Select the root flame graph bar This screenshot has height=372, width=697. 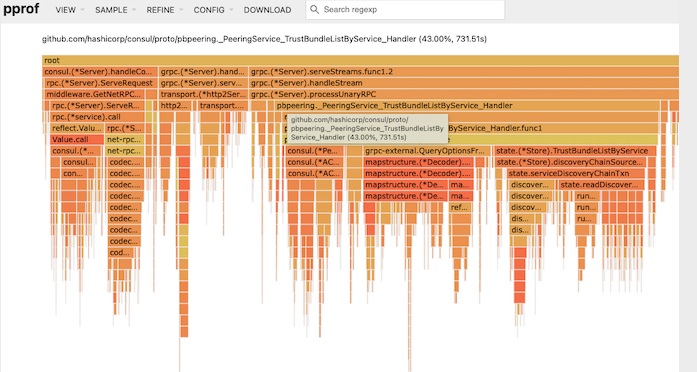[361, 60]
